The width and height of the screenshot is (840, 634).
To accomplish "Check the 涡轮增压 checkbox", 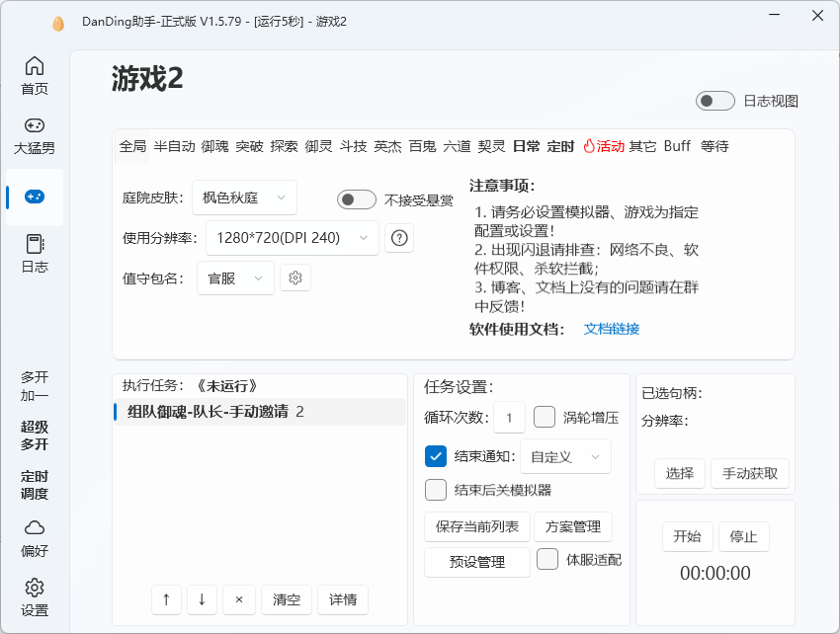I will (x=546, y=417).
